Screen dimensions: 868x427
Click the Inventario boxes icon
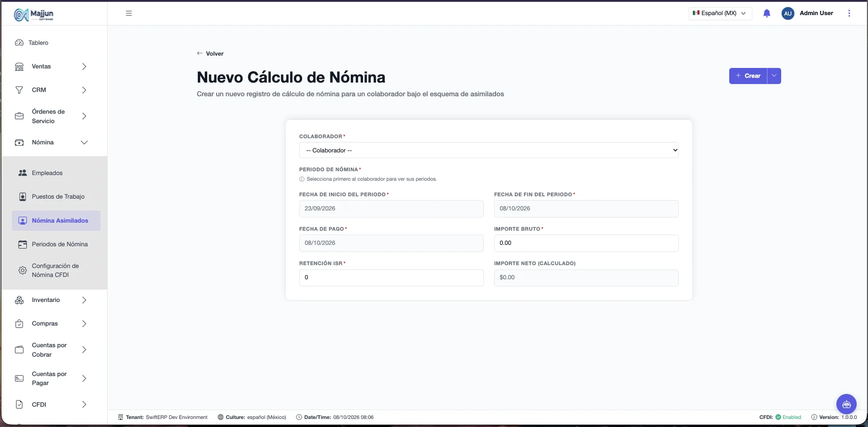pos(19,300)
